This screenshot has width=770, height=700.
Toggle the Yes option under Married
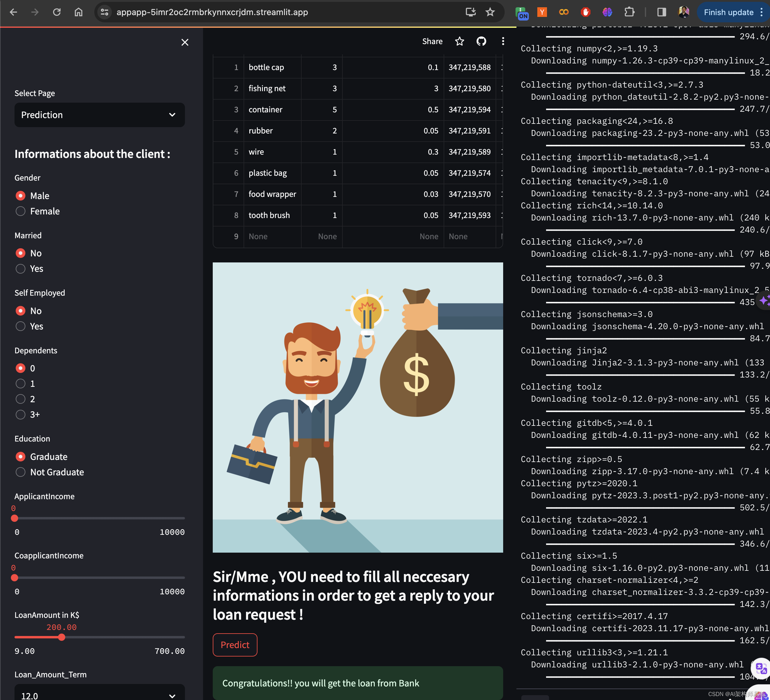(20, 268)
